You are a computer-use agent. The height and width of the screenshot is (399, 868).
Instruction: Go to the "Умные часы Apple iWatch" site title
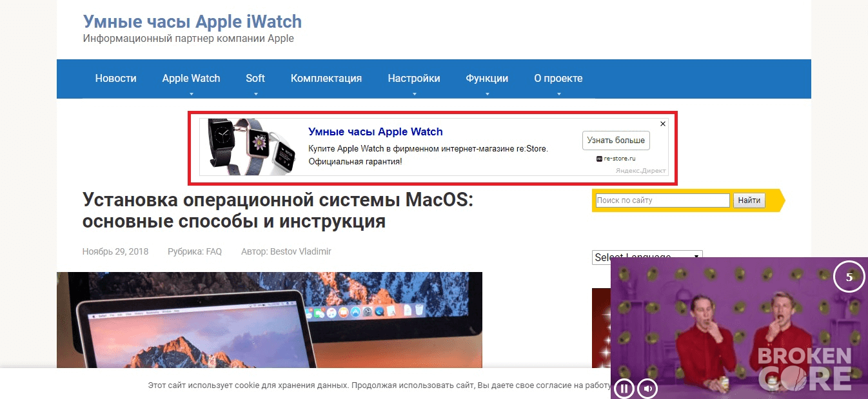point(192,21)
